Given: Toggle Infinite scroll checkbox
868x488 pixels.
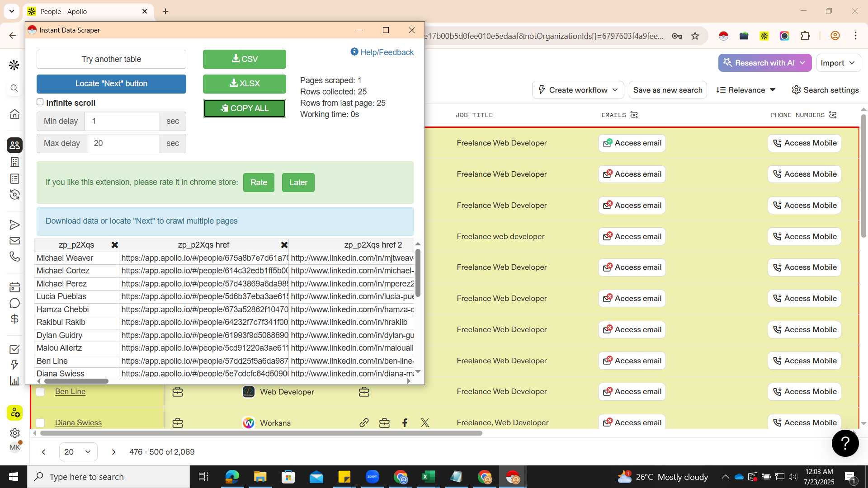Looking at the screenshot, I should tap(40, 102).
